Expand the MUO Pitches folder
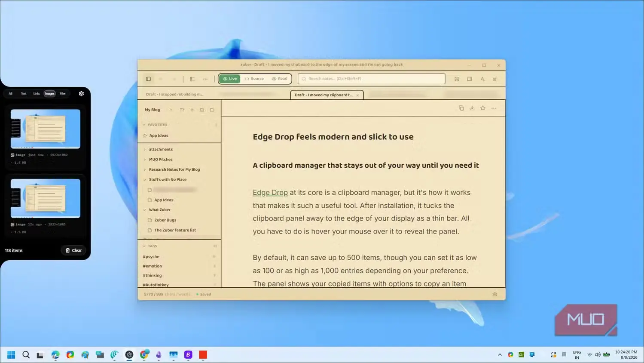The height and width of the screenshot is (363, 644). pyautogui.click(x=145, y=160)
